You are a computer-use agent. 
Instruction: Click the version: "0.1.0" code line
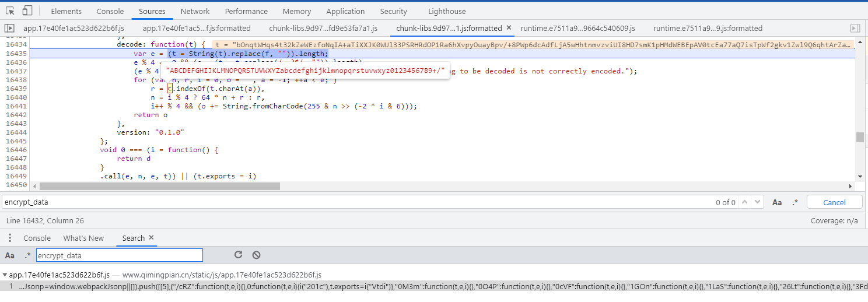click(150, 132)
